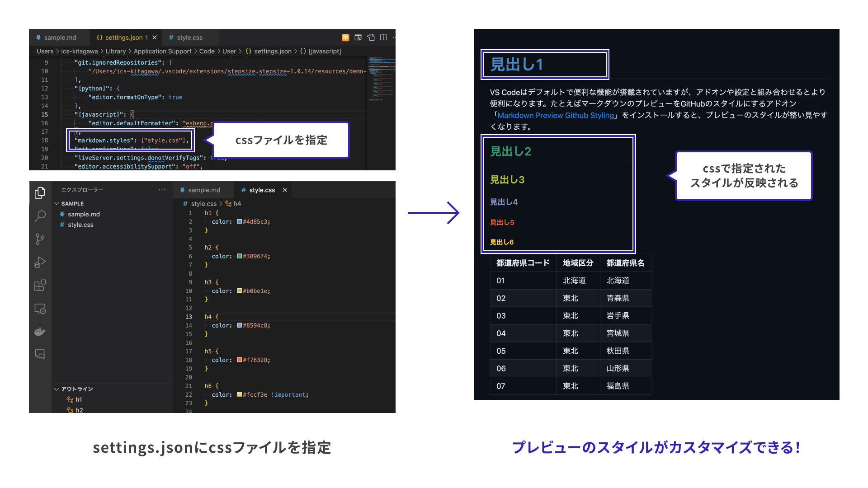Viewport: 868px width, 488px height.
Task: Open color picker for #389674 swatch
Action: 239,256
